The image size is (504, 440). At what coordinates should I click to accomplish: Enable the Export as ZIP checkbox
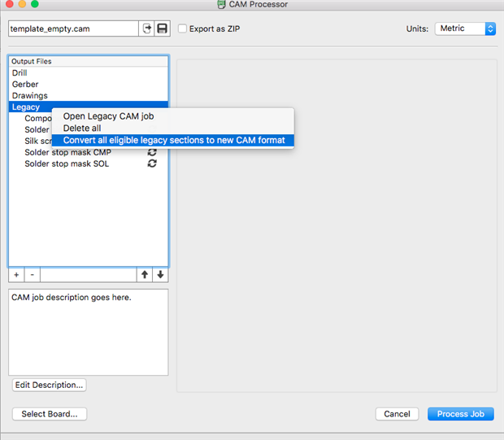(x=182, y=28)
